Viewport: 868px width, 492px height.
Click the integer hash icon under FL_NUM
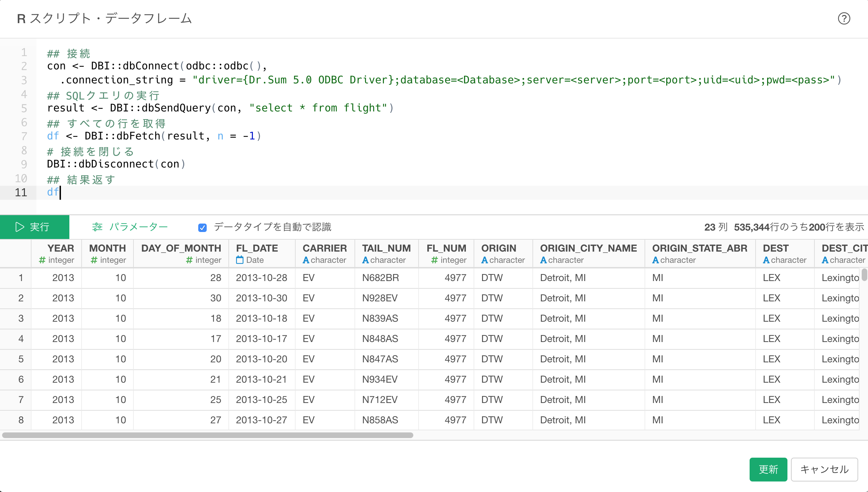pyautogui.click(x=434, y=260)
